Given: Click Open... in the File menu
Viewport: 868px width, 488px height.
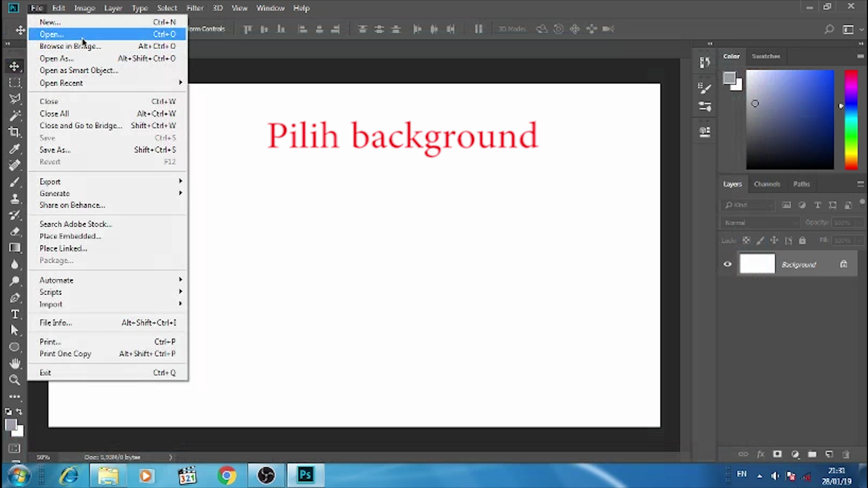Looking at the screenshot, I should [52, 34].
